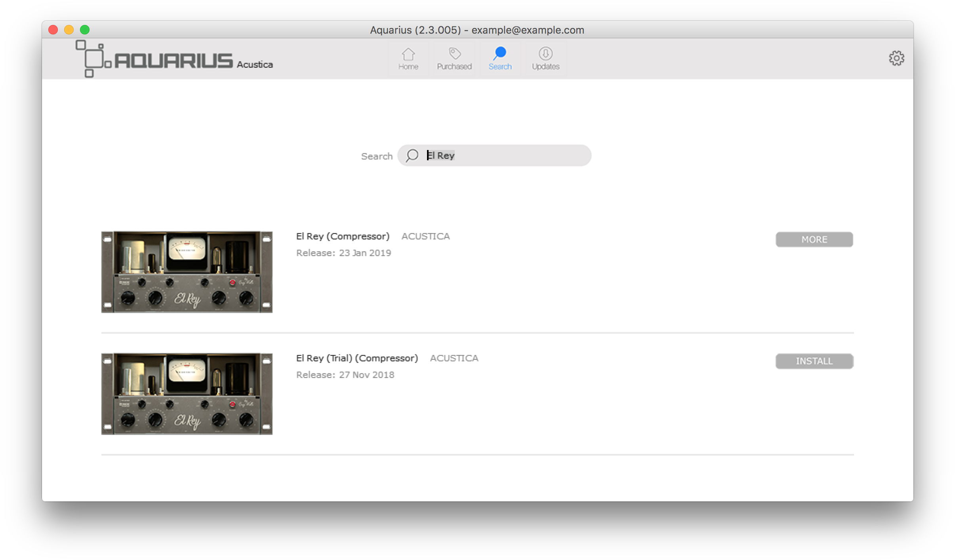Screen dimensions: 955x560
Task: Open El Rey (Compressor) thumbnail image
Action: 187,272
